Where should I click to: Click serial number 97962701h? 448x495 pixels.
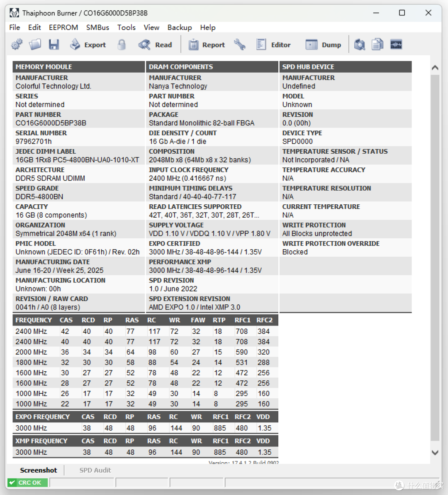pos(34,141)
